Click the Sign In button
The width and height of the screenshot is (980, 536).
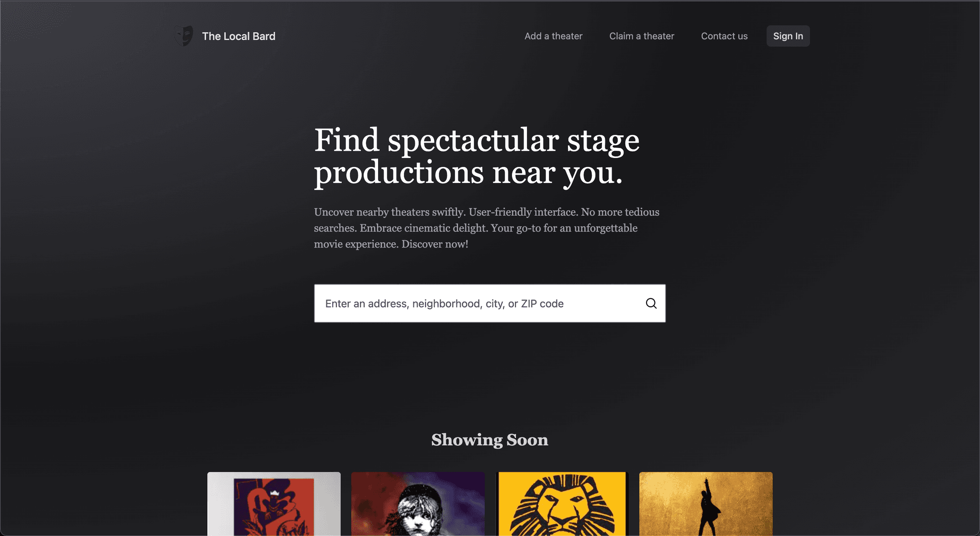788,36
